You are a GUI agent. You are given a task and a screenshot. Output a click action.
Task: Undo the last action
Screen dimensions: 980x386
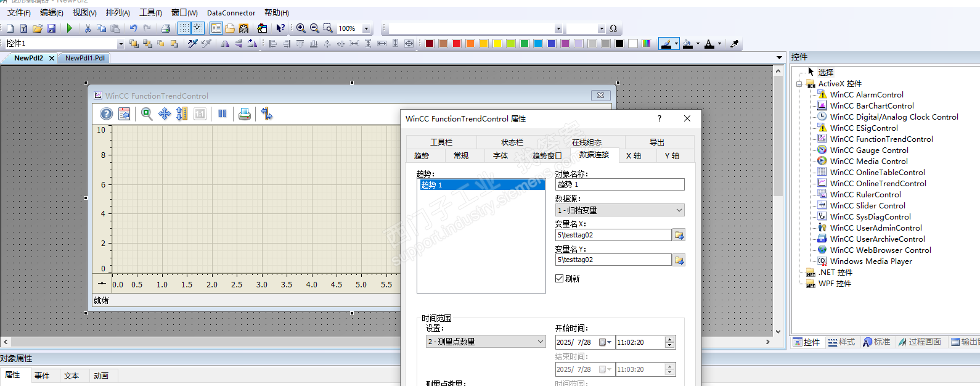[133, 28]
